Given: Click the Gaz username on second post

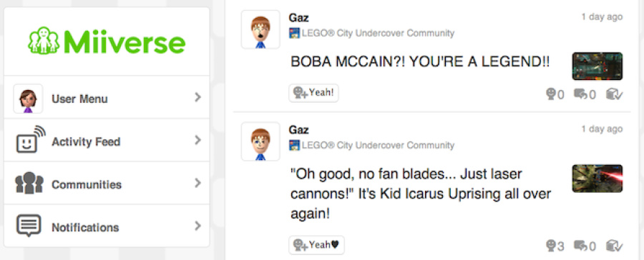Looking at the screenshot, I should pos(298,130).
